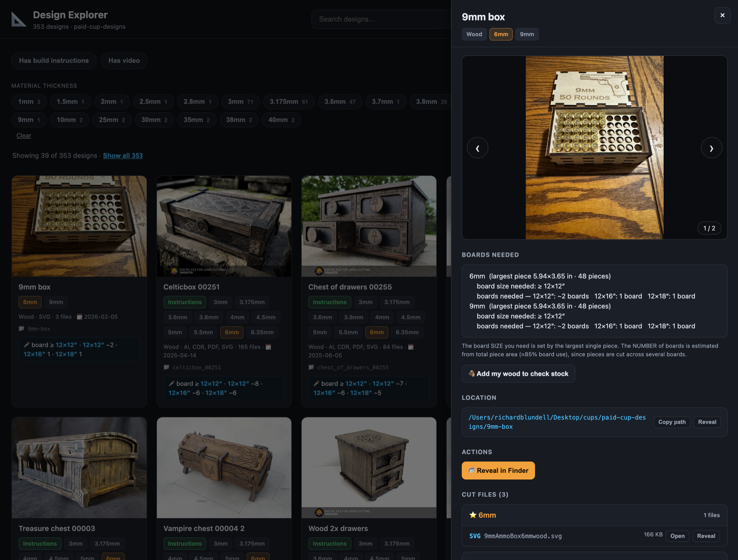The image size is (738, 560).
Task: Select 9mm tag in detail panel header
Action: coord(527,34)
